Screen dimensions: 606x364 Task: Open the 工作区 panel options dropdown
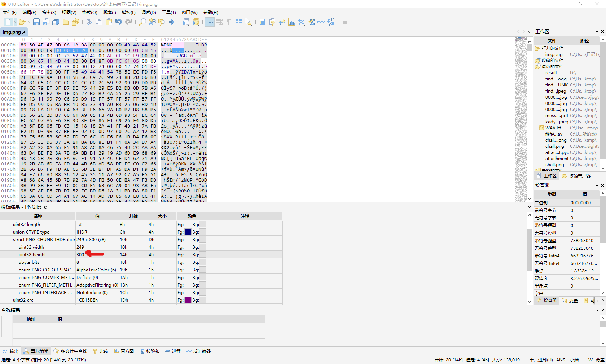coord(597,32)
